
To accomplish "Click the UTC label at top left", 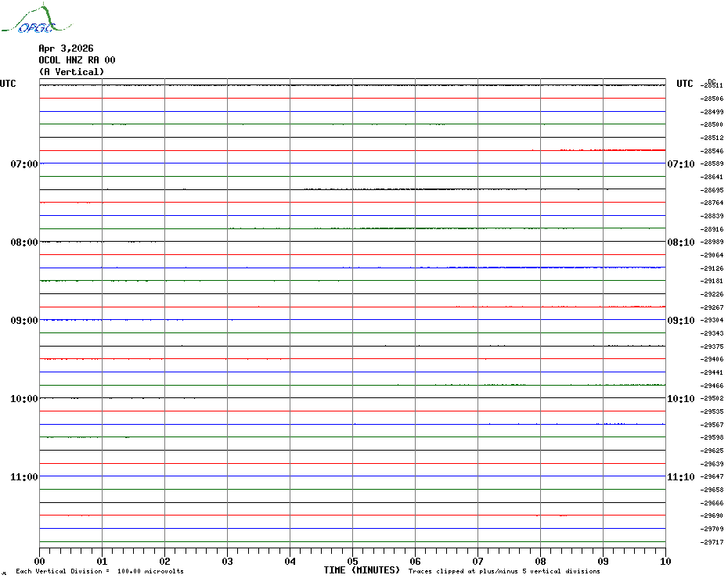I will [x=8, y=84].
